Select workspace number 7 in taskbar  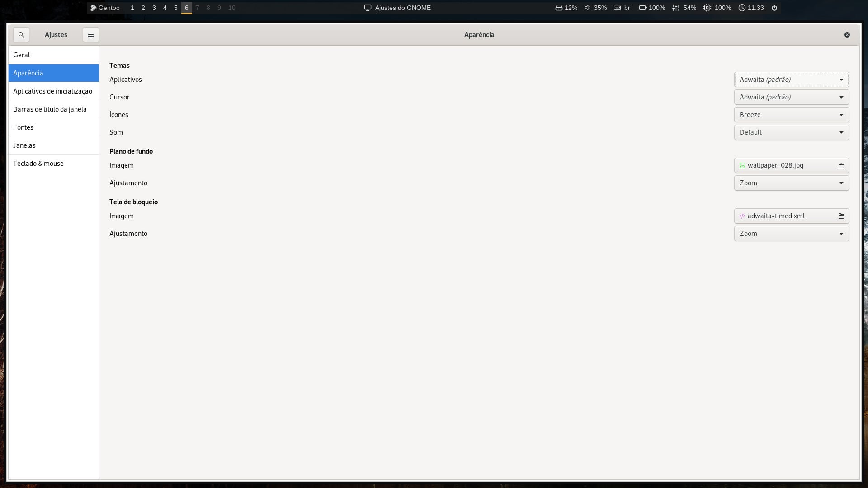(197, 8)
